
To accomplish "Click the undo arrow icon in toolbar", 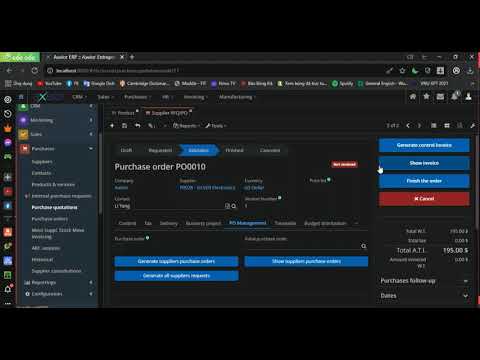I will click(x=137, y=126).
